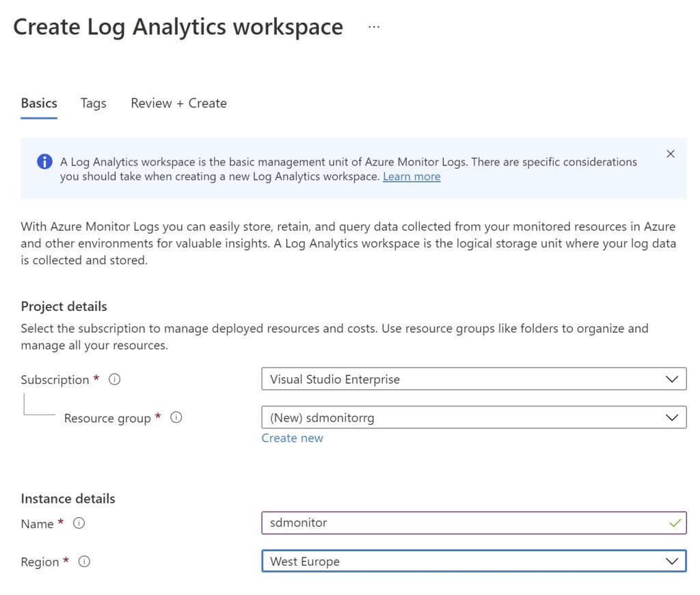Click the Create Log Analytics workspace title
This screenshot has width=700, height=595.
(178, 27)
